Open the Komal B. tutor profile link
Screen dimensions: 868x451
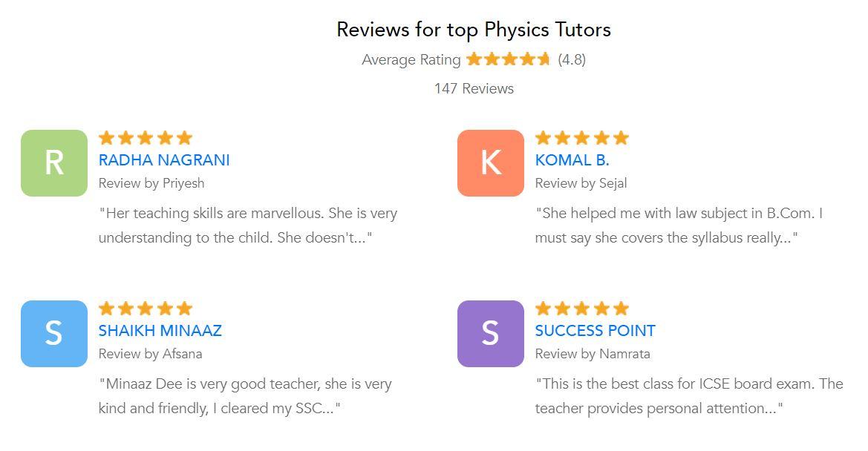(x=572, y=160)
